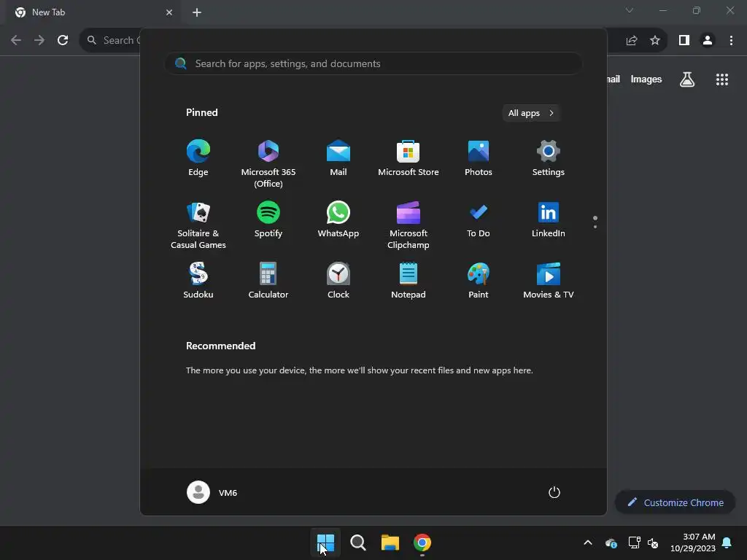
Task: Open the OneDrive tray icon
Action: [611, 542]
